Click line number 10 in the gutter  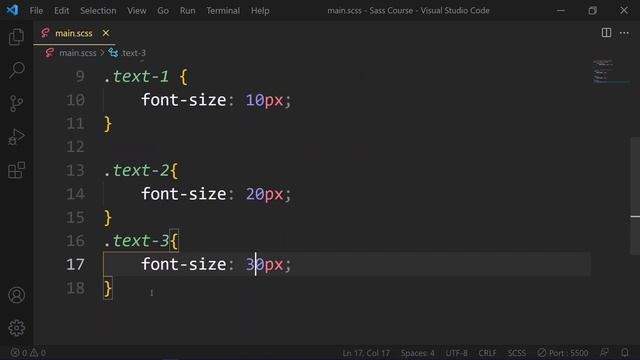click(76, 100)
